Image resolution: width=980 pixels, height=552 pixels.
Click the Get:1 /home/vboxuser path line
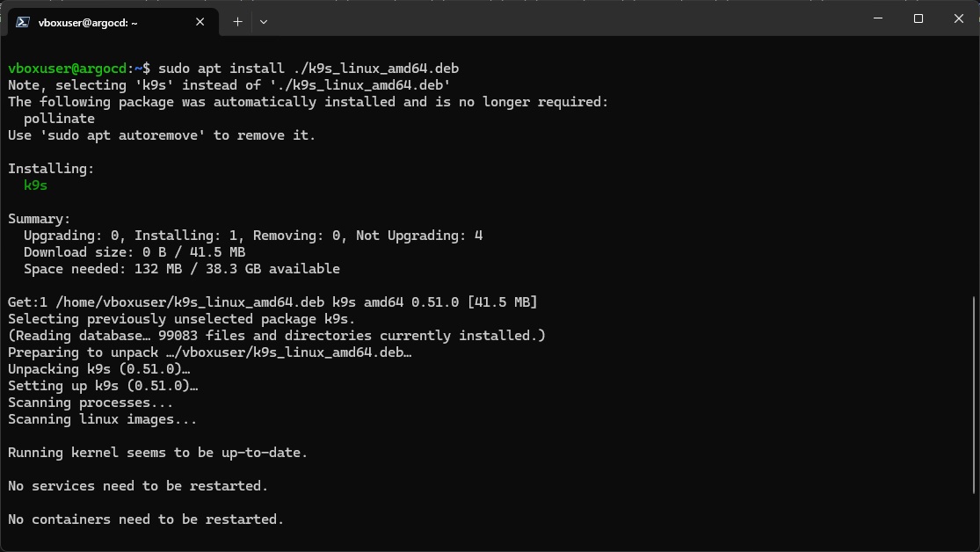(x=272, y=302)
